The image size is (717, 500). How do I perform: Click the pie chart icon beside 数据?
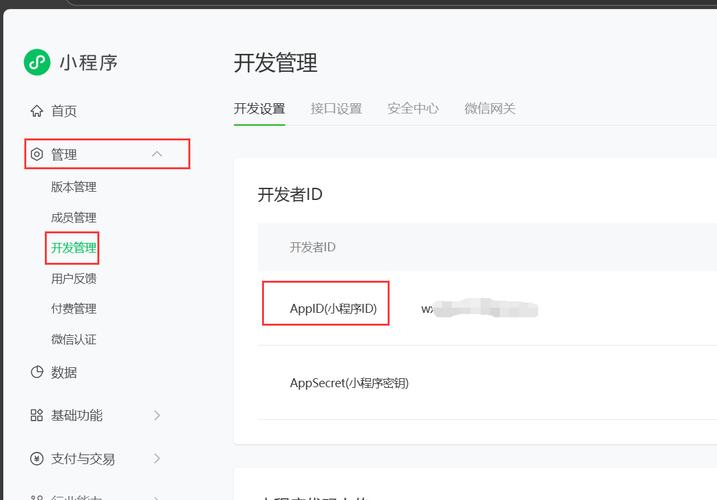pos(37,372)
